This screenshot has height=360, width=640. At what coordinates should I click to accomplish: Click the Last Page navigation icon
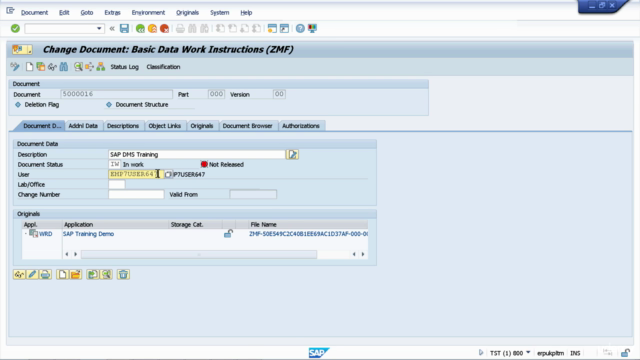coord(256,28)
